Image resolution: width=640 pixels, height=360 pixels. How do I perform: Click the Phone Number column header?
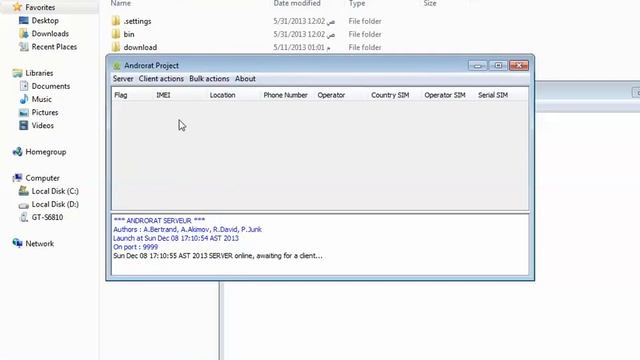click(x=285, y=95)
